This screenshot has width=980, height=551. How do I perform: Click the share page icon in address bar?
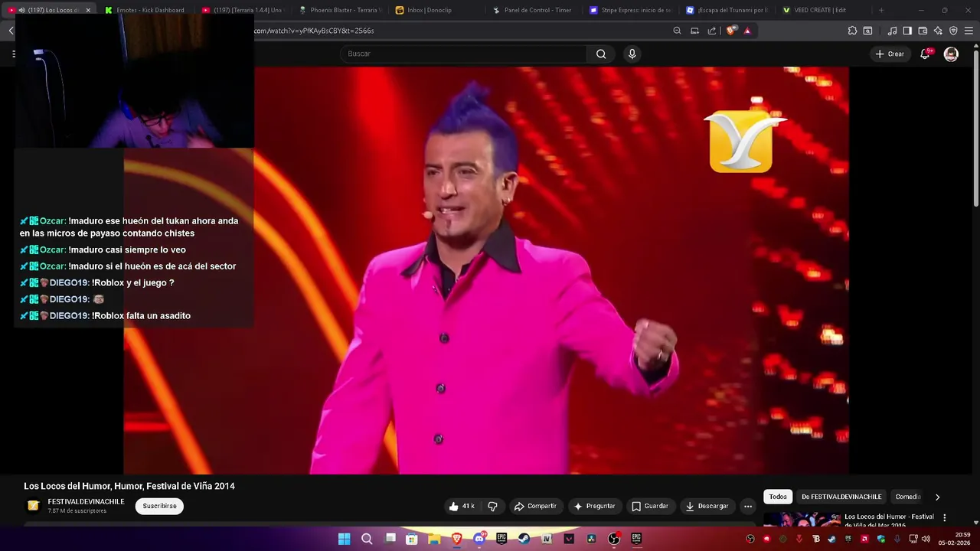tap(712, 31)
